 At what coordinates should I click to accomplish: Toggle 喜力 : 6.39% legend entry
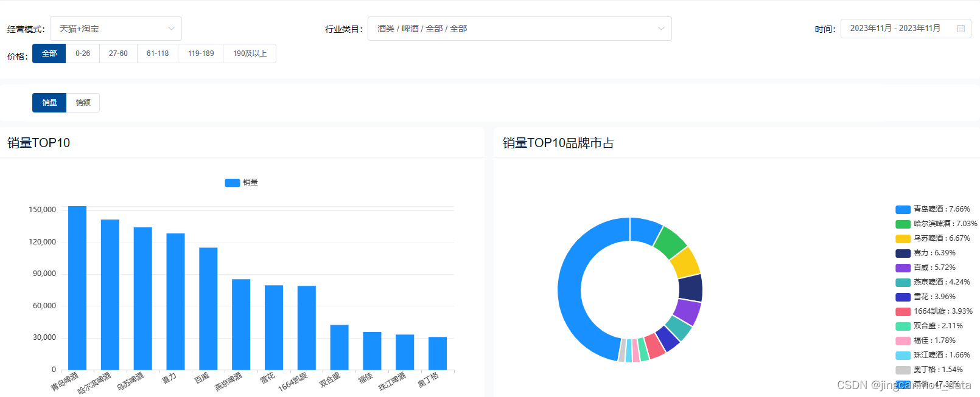click(926, 253)
